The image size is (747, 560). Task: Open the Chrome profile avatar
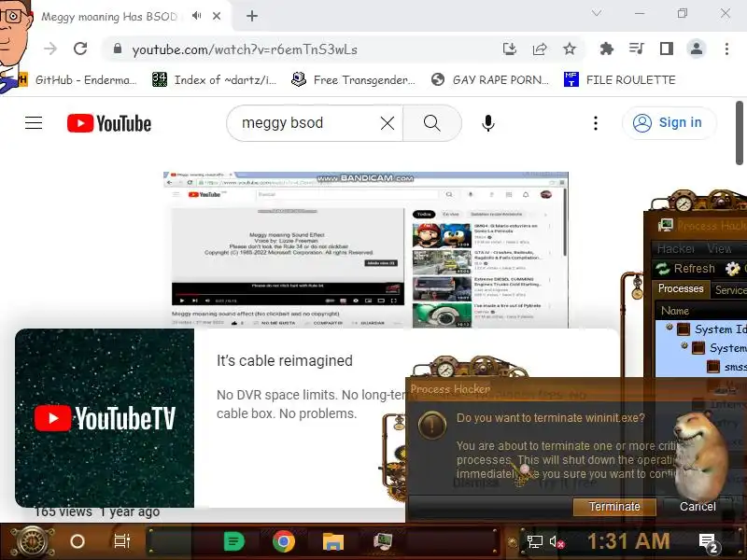tap(697, 49)
